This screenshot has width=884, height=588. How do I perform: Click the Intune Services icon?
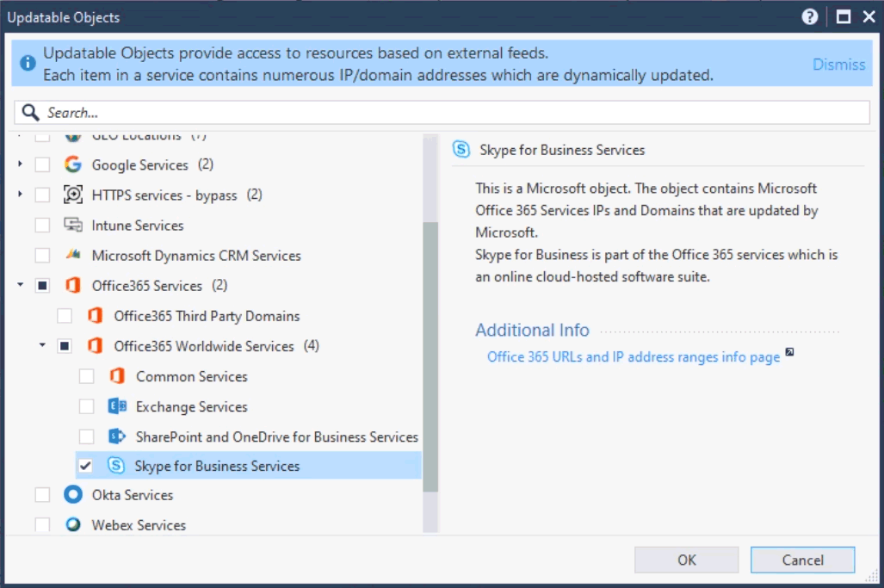72,225
